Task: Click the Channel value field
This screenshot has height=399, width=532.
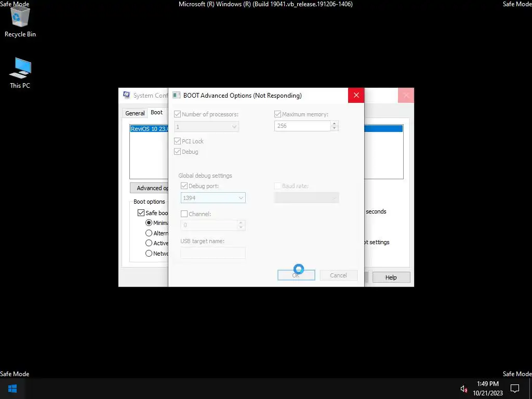Action: [x=209, y=225]
